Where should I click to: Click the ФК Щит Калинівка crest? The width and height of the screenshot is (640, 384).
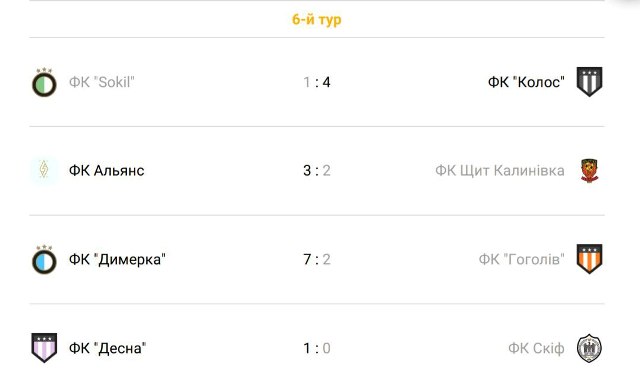(x=589, y=171)
